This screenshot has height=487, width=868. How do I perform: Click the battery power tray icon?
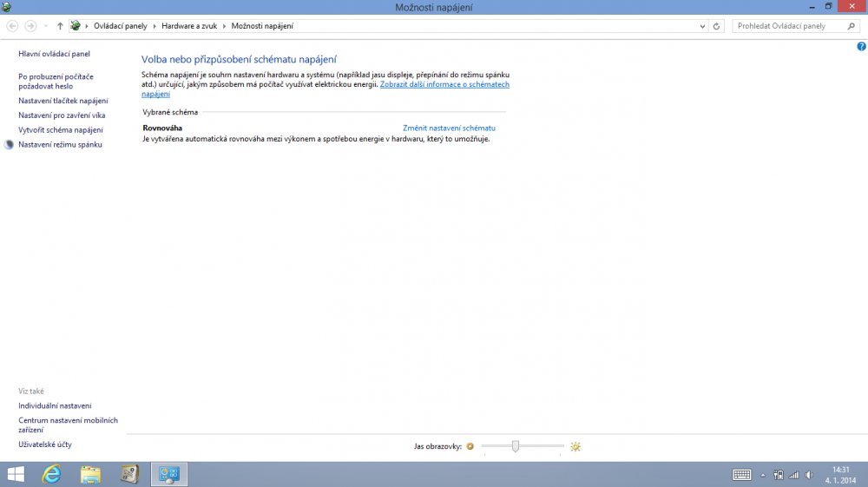click(x=779, y=475)
